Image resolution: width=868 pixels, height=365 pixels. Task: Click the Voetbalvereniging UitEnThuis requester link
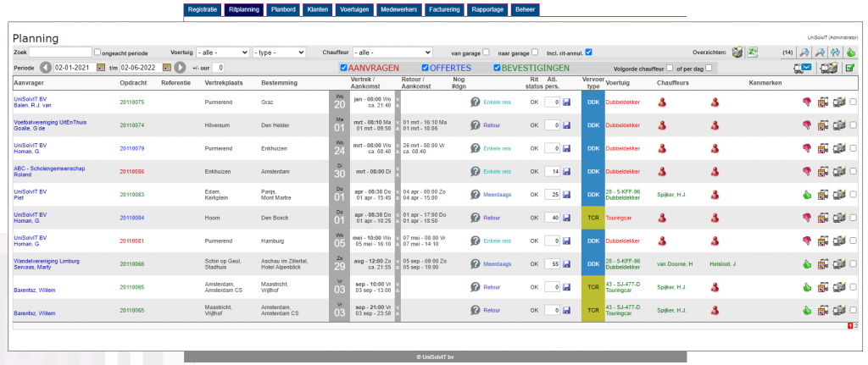[x=50, y=122]
